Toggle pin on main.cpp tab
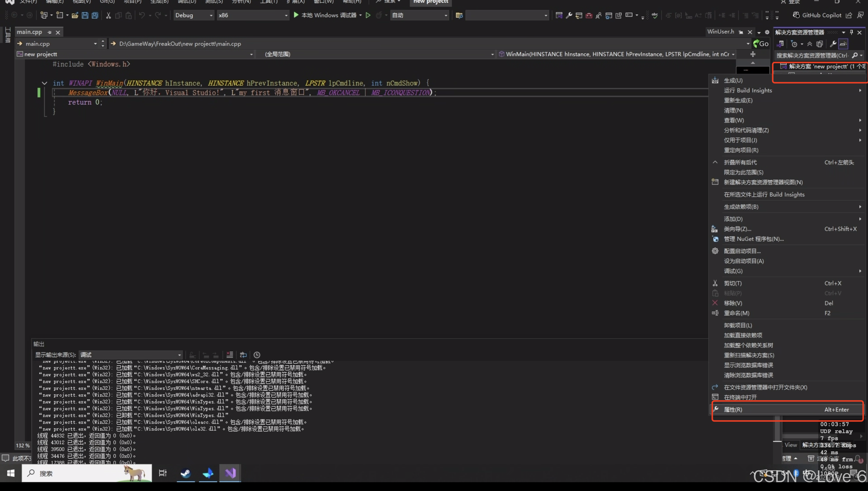 click(50, 32)
